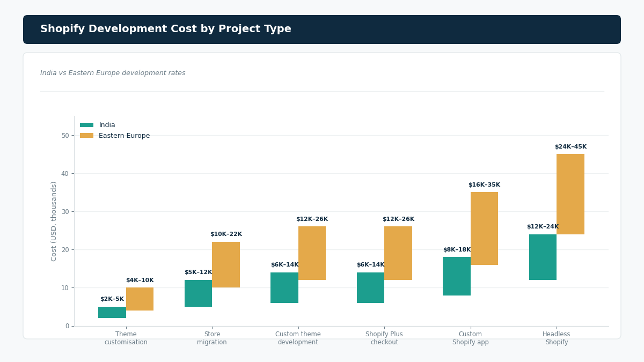Click the Eastern Europe bar for Headless Shopify
The height and width of the screenshot is (362, 644).
[570, 194]
